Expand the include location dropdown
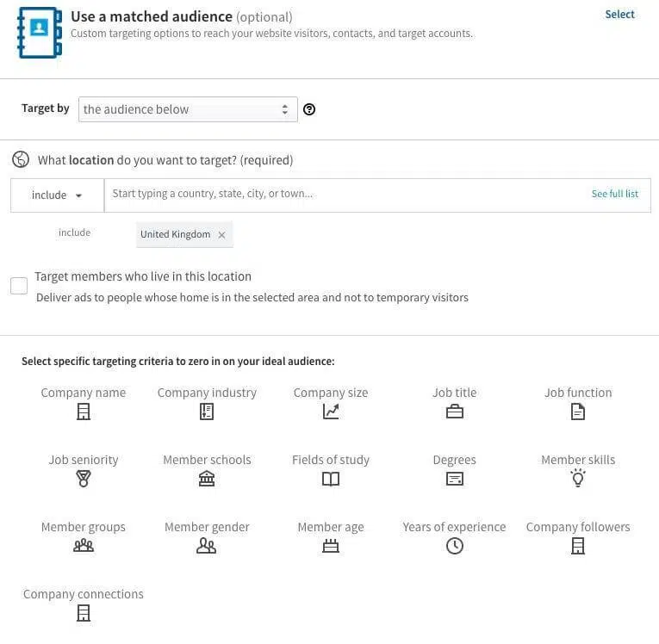 tap(57, 195)
